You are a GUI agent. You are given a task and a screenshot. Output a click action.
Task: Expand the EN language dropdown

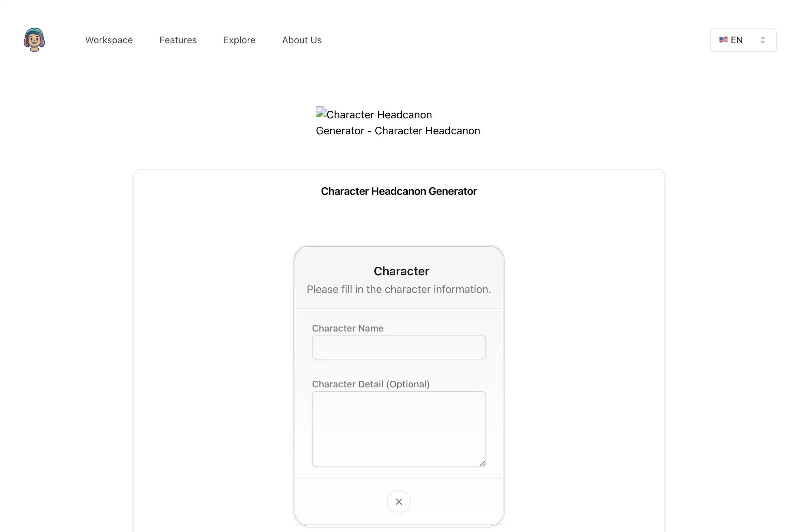click(x=743, y=40)
